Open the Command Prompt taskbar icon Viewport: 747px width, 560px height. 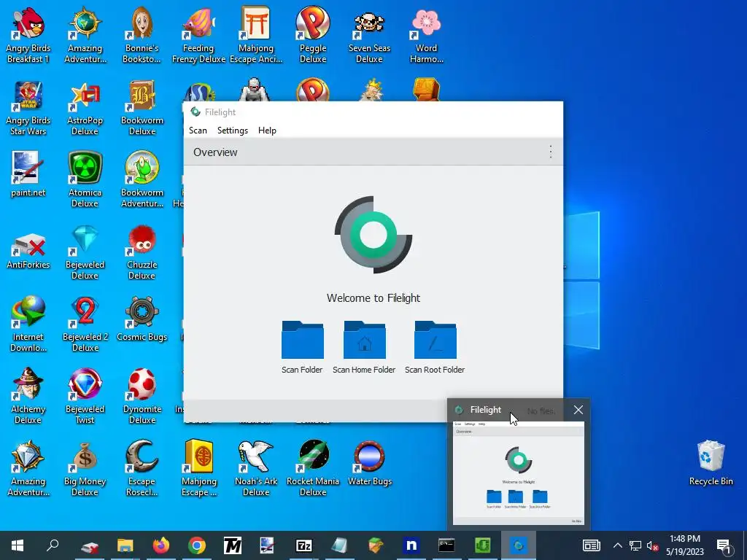[x=446, y=545]
